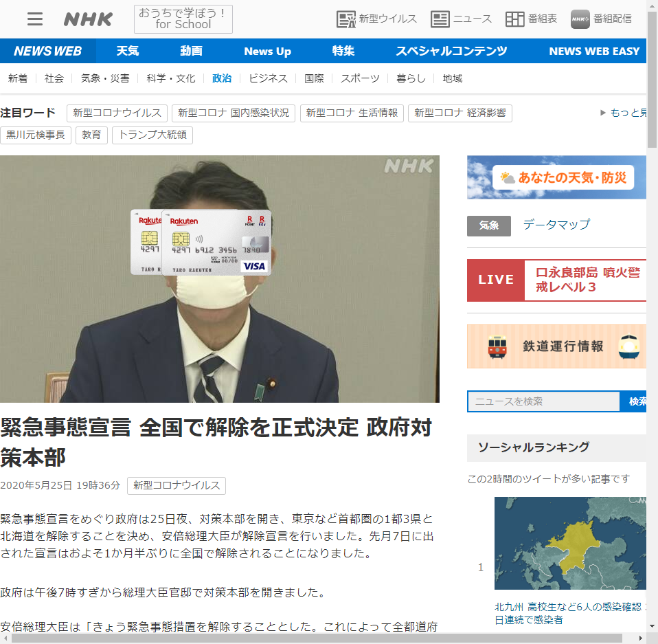The height and width of the screenshot is (644, 658).
Task: Open LIVE 口永良部島 噴火警戒レベル3 banner
Action: pyautogui.click(x=556, y=280)
